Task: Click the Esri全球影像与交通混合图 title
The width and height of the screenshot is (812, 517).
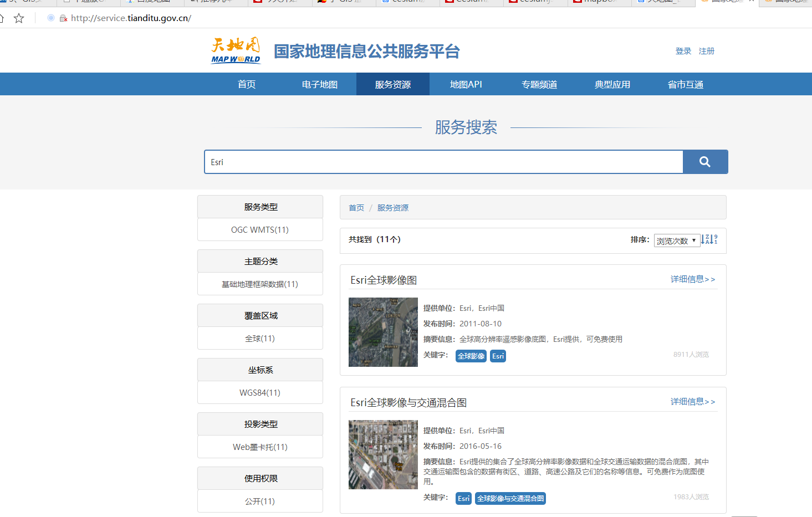Action: coord(408,403)
